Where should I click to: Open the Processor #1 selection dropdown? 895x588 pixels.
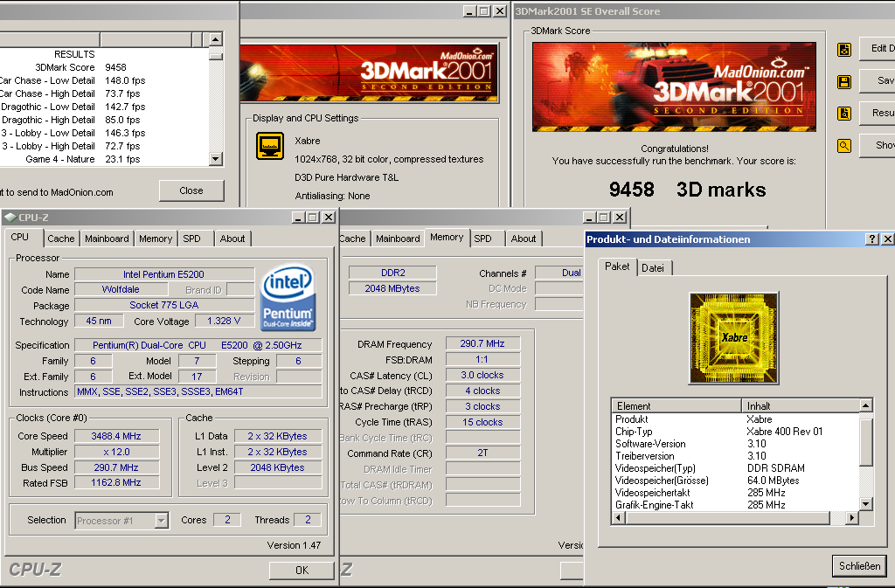[x=162, y=520]
